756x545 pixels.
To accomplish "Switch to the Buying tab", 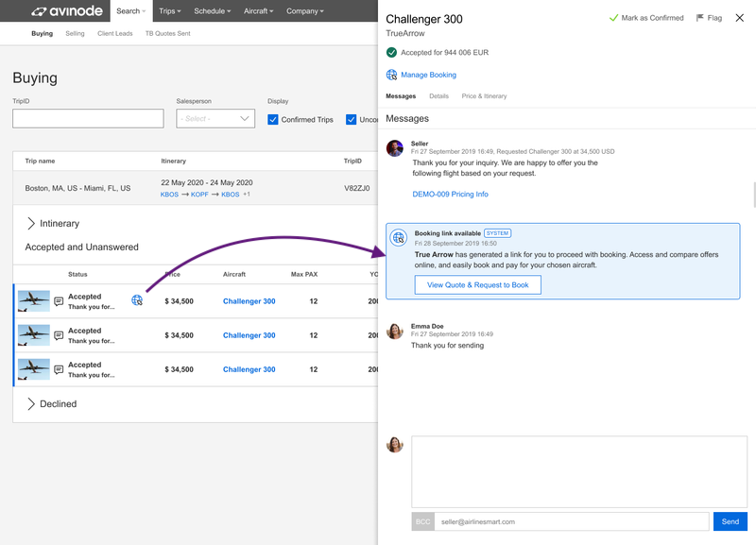I will 42,33.
